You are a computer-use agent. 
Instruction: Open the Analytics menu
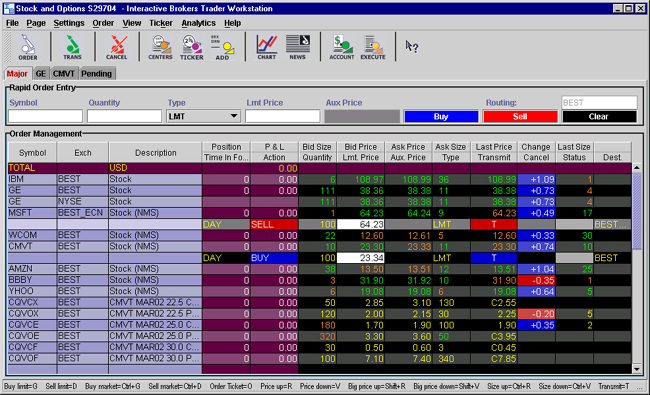click(x=199, y=23)
